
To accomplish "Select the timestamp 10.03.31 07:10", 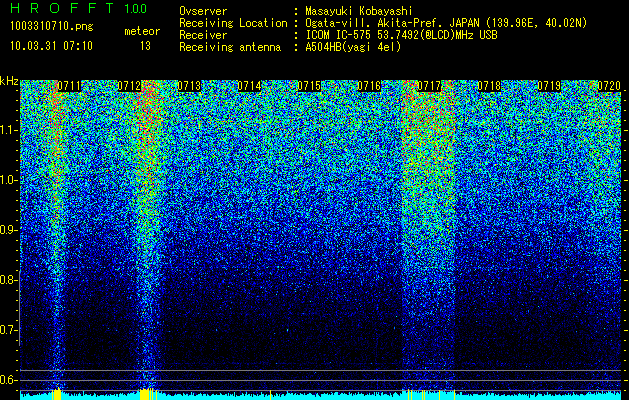I will [51, 46].
